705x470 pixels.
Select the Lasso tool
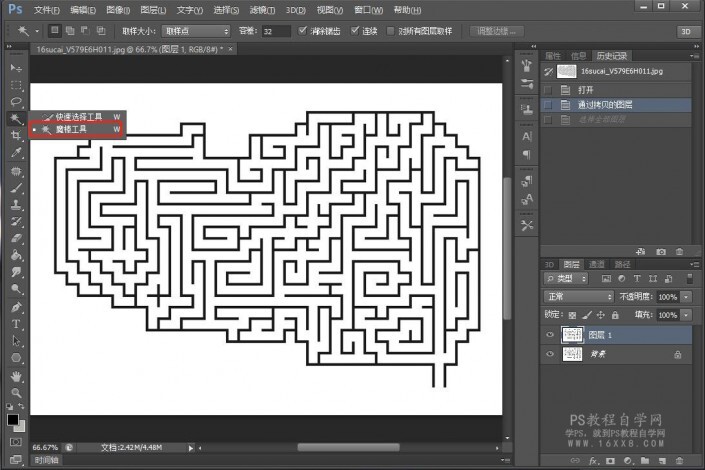point(16,101)
